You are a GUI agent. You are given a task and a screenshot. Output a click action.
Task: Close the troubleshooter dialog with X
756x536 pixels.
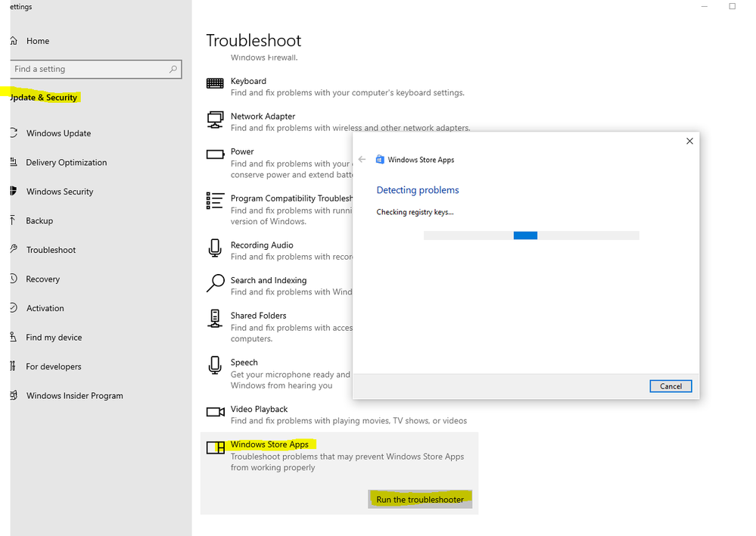point(689,141)
